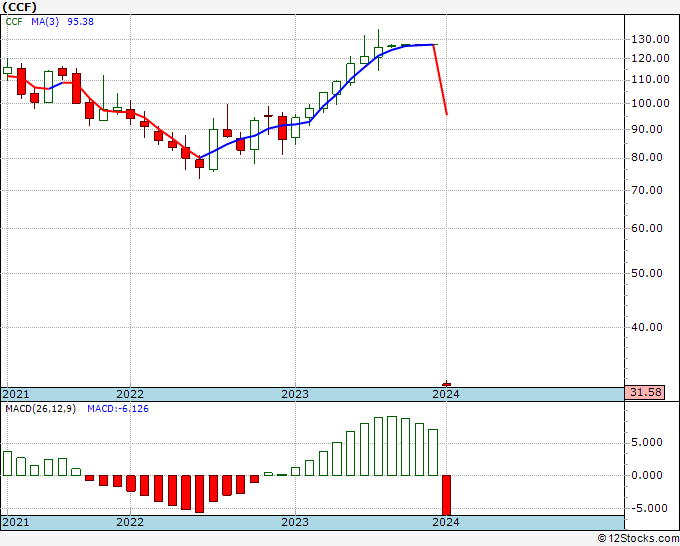Click the tallest green MACD histogram bar
This screenshot has height=546, width=680.
392,446
